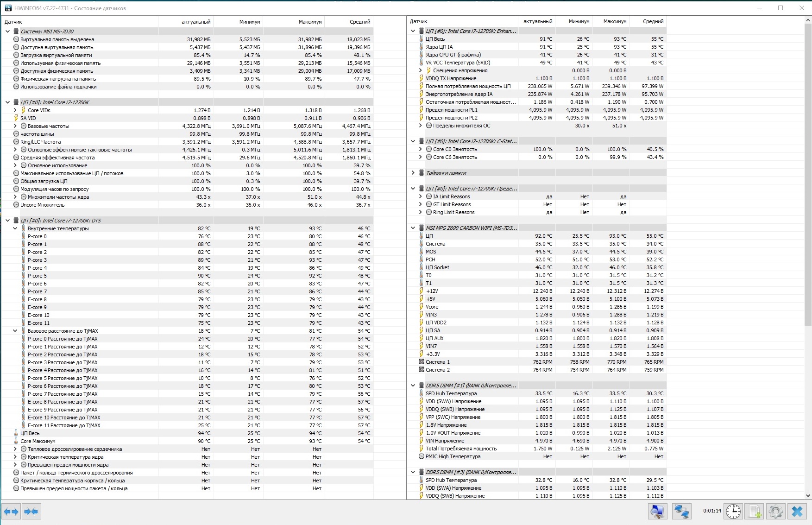Select the P-core 3 Расстояние до TjMAX row
Image resolution: width=812 pixels, height=525 pixels.
click(188, 362)
